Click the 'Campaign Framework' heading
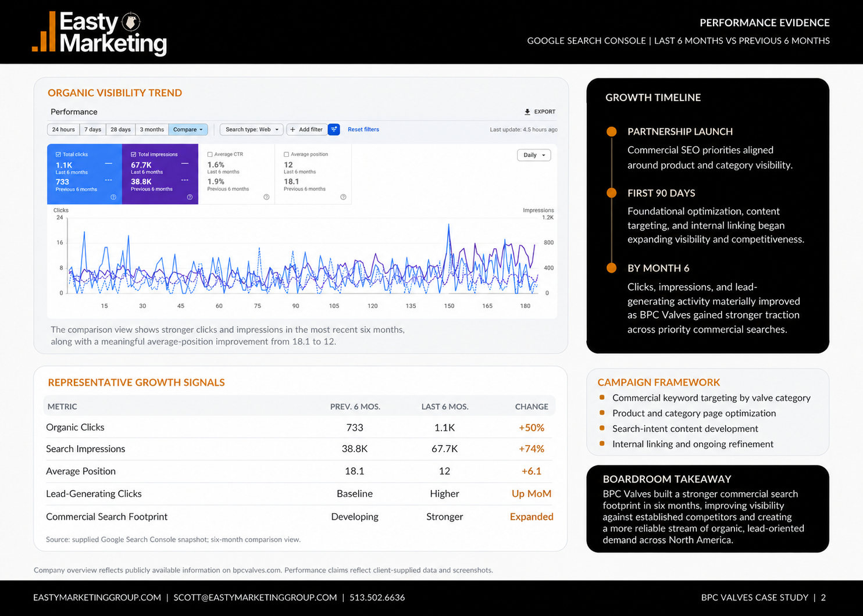Viewport: 863px width, 616px height. [x=659, y=382]
